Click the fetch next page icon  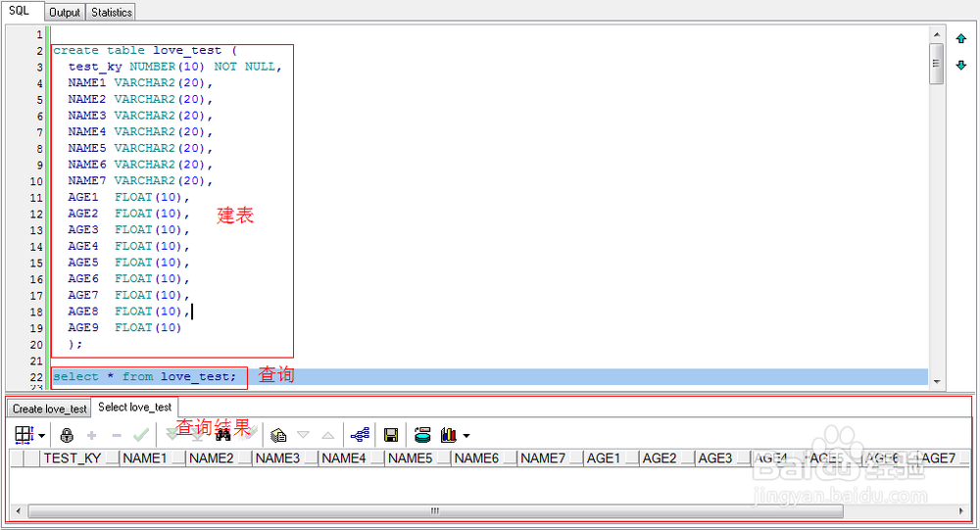pyautogui.click(x=171, y=434)
